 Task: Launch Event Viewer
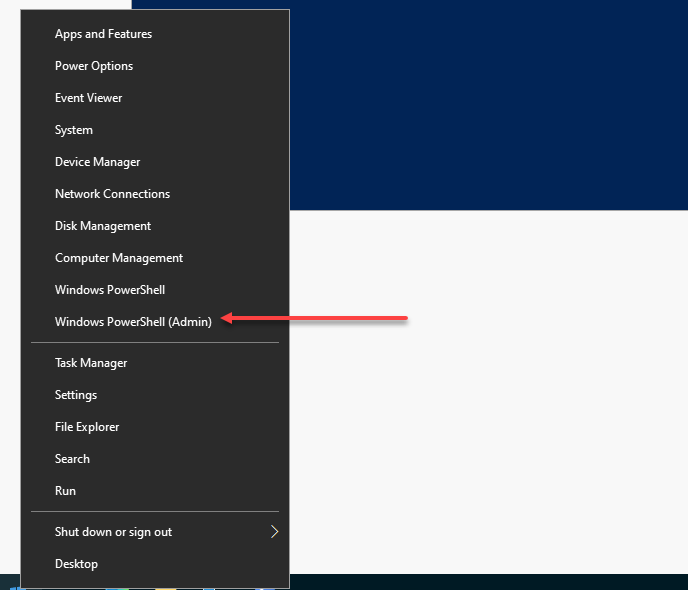point(155,98)
